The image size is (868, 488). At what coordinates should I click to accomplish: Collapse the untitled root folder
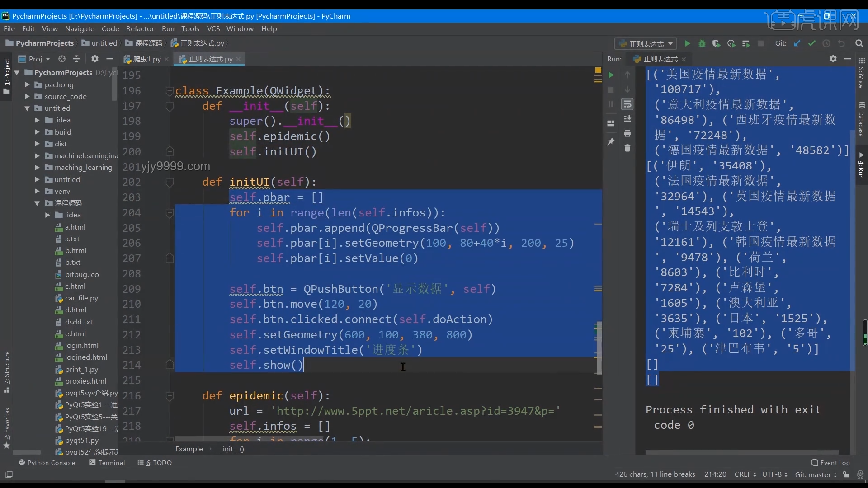point(27,108)
